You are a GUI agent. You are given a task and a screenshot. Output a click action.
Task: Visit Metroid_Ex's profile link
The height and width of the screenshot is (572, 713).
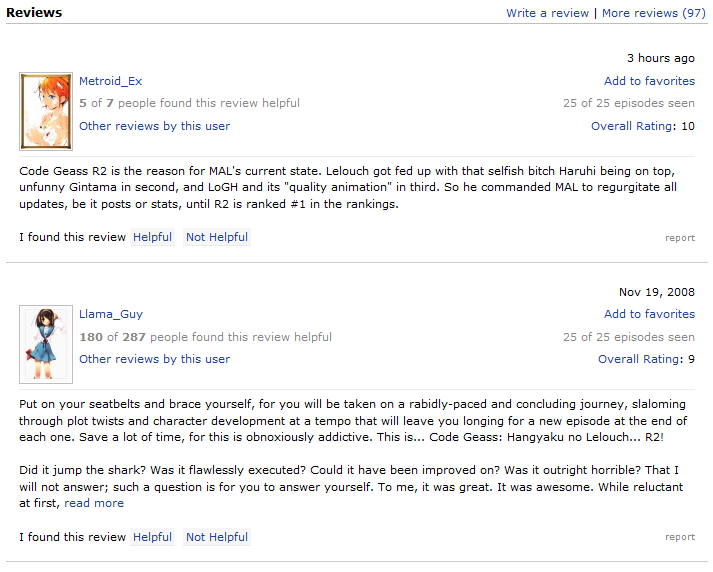(x=110, y=81)
